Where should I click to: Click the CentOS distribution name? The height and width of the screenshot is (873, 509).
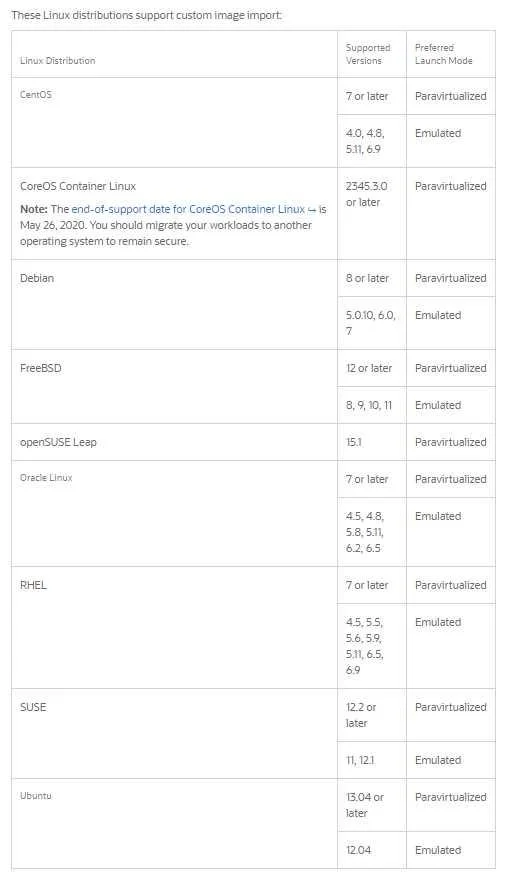point(36,95)
